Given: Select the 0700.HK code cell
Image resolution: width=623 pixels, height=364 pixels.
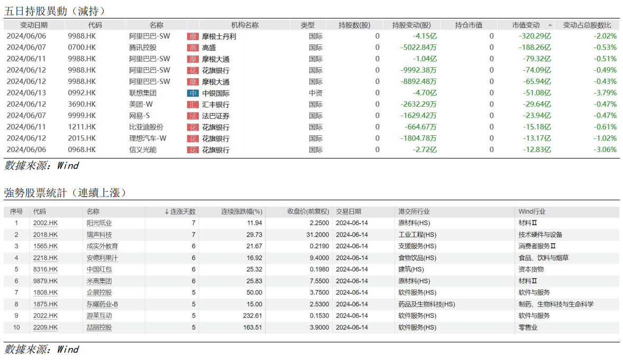Looking at the screenshot, I should pos(82,48).
